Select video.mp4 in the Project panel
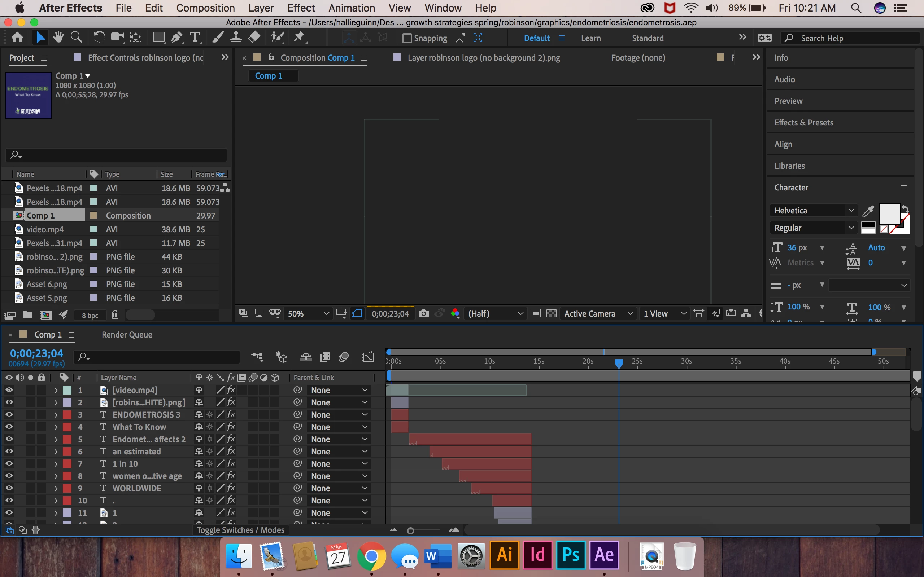The image size is (924, 577). pyautogui.click(x=45, y=229)
